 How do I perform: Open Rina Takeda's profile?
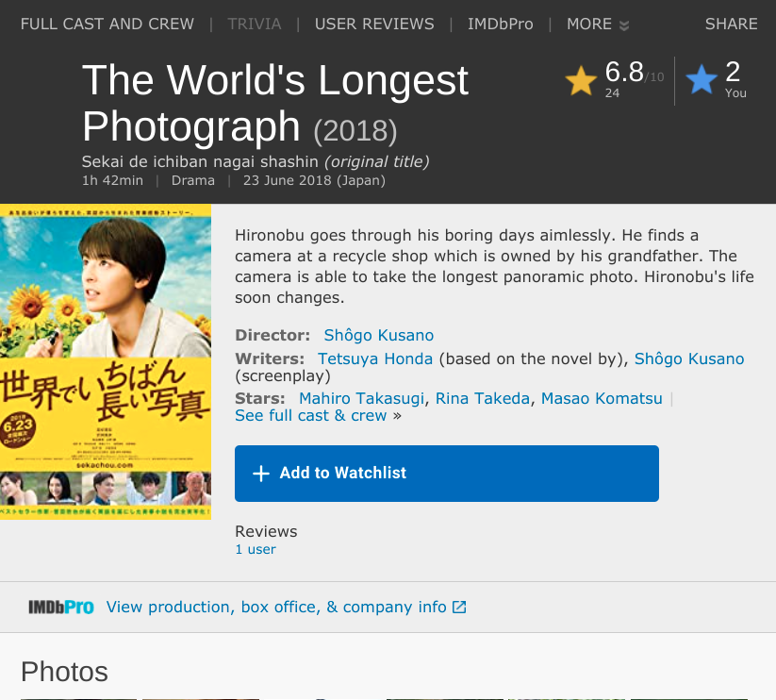(482, 398)
